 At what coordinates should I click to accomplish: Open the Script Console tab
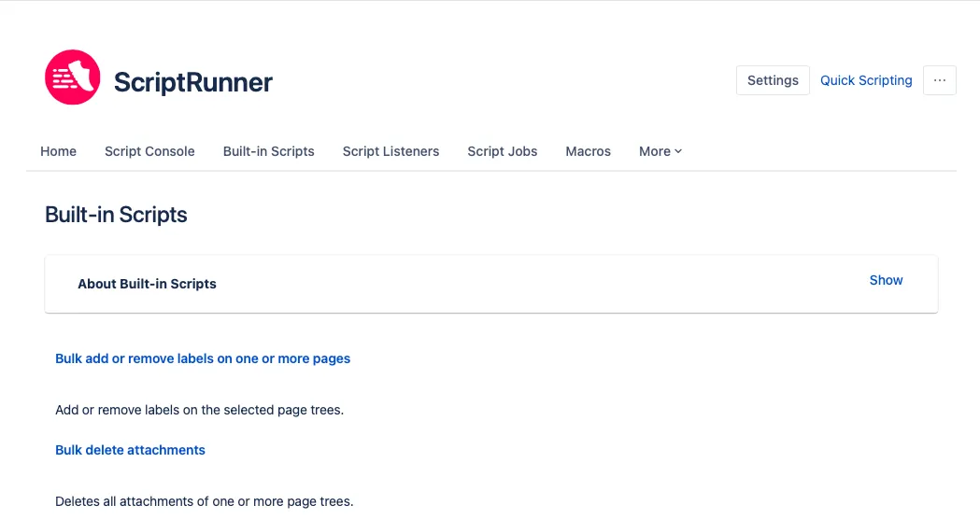[x=149, y=151]
